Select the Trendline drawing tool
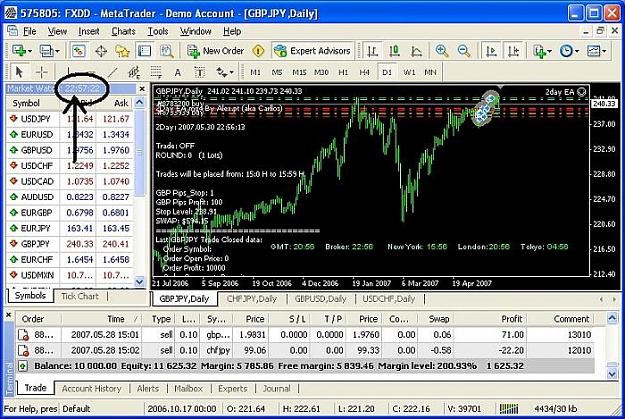625x419 pixels. 113,72
